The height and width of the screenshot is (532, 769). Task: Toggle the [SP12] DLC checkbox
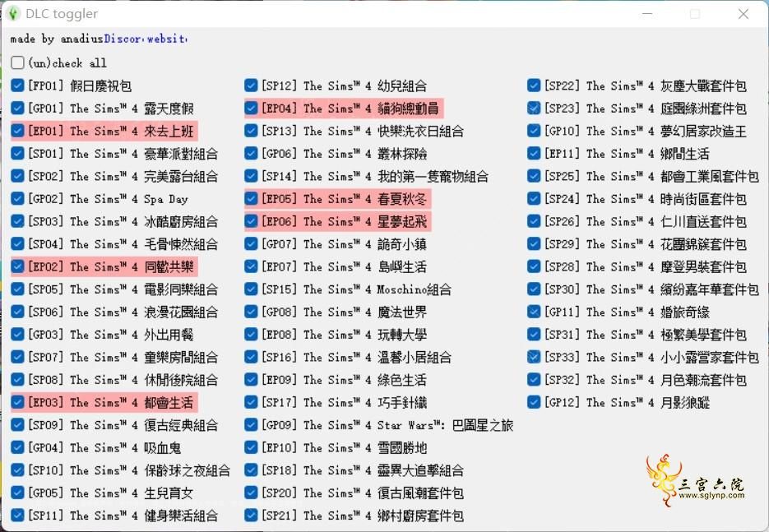[251, 86]
